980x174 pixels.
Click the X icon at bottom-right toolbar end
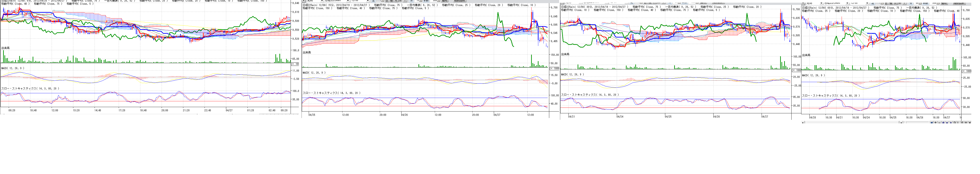(970, 123)
